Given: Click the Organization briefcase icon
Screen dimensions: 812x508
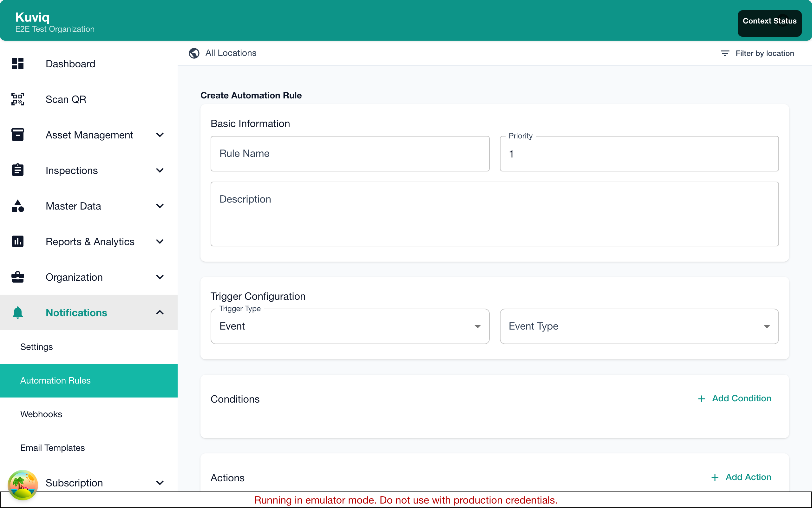Looking at the screenshot, I should tap(18, 277).
